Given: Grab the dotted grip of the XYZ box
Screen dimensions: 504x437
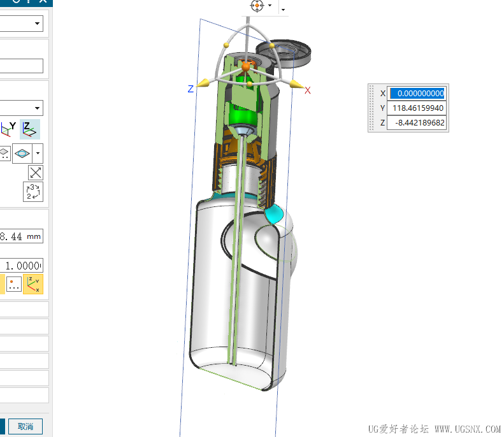Looking at the screenshot, I should tap(372, 108).
